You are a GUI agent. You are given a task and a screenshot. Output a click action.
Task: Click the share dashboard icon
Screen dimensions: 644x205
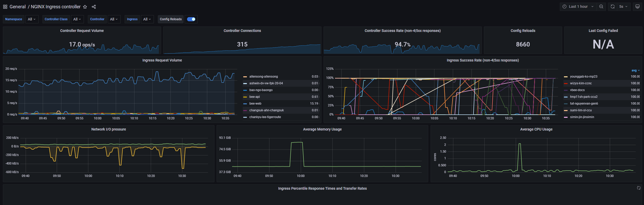tap(94, 7)
